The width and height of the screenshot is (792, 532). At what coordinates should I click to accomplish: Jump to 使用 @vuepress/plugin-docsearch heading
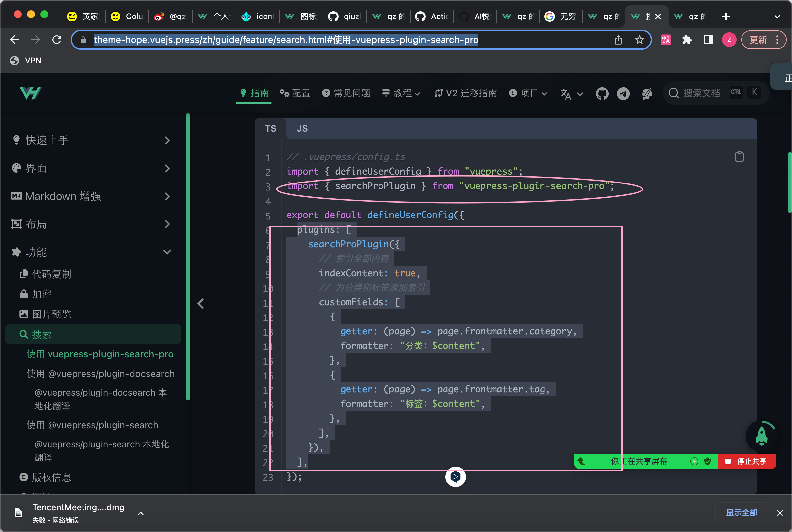click(100, 374)
